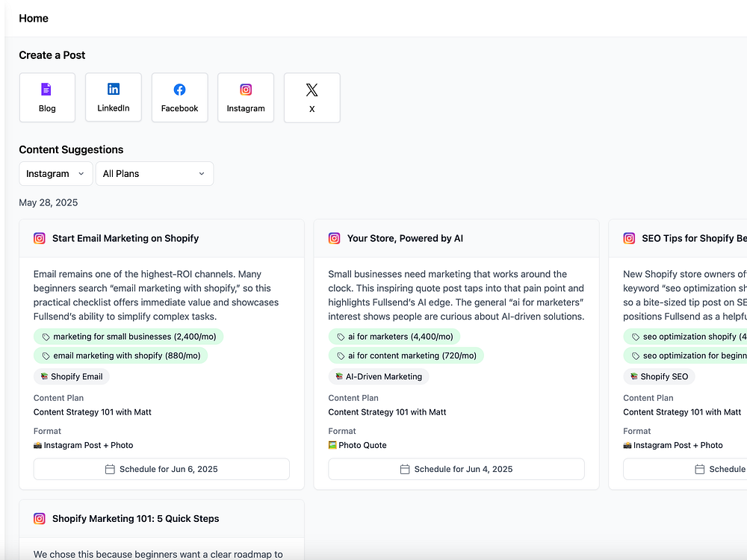Click the Content Suggestions heading
Viewport: 747px width, 560px height.
(71, 149)
